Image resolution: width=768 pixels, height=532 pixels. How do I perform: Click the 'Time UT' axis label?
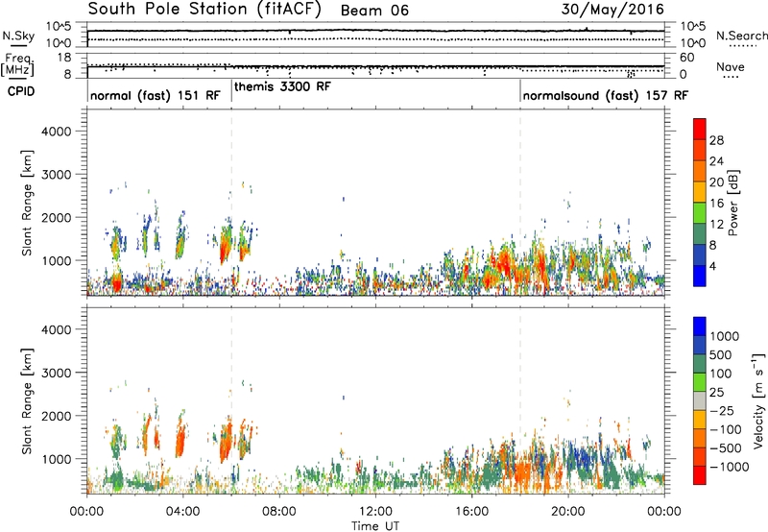(x=375, y=526)
